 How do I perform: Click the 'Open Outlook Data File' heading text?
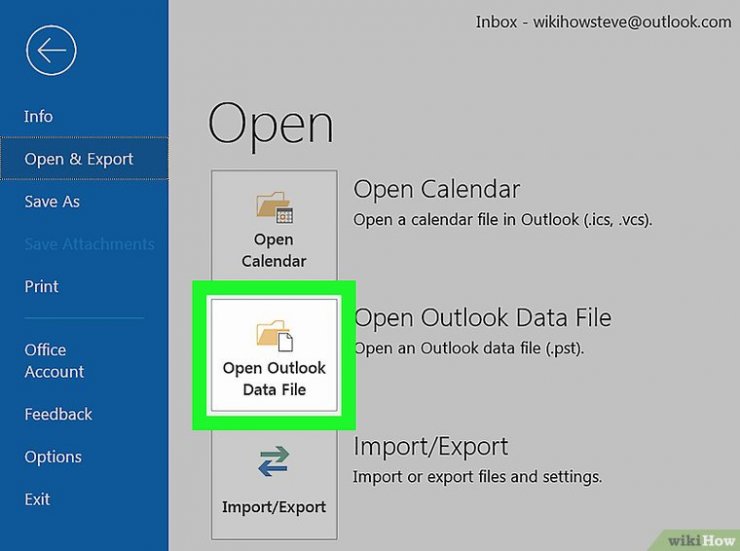click(x=482, y=318)
